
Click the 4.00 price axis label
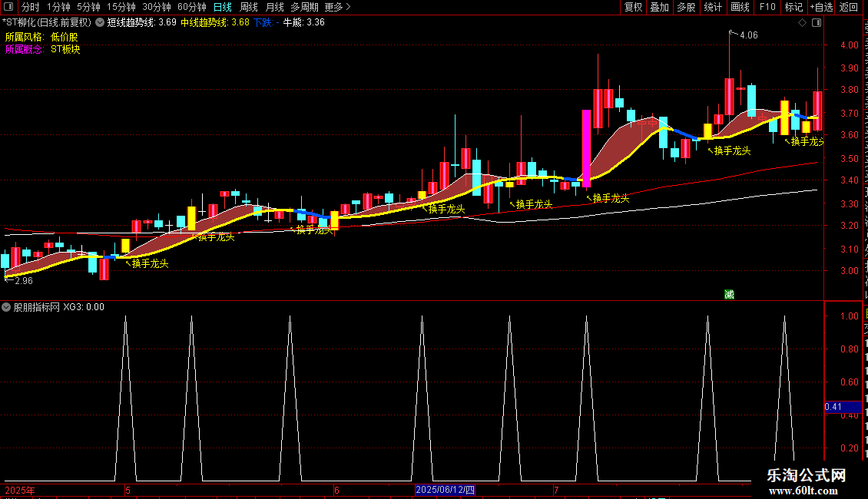click(x=849, y=45)
